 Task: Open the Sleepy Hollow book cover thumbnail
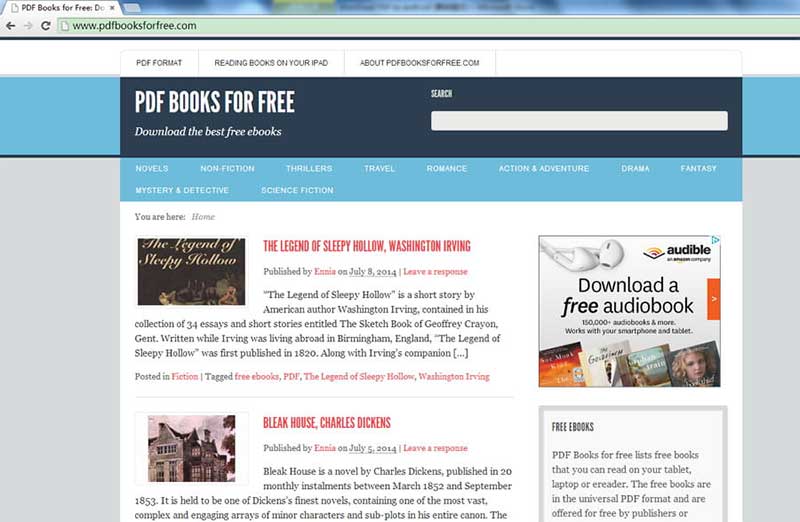(191, 272)
